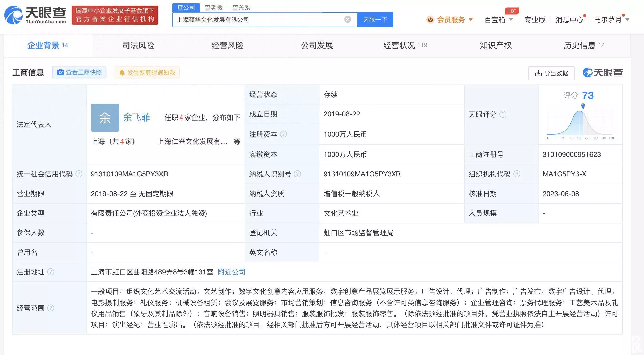The height and width of the screenshot is (355, 644).
Task: Click the help icon next to 组织机构代码
Action: 517,174
